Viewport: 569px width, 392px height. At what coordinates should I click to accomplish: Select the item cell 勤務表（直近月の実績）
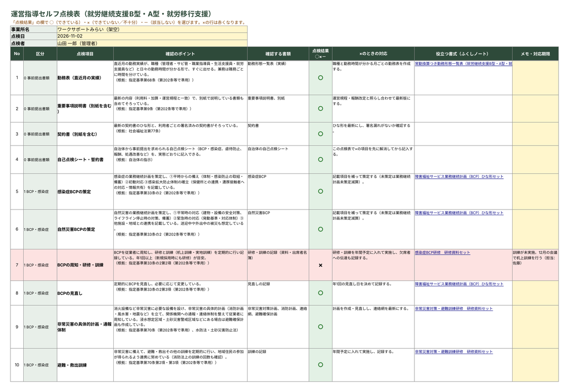tap(85, 78)
